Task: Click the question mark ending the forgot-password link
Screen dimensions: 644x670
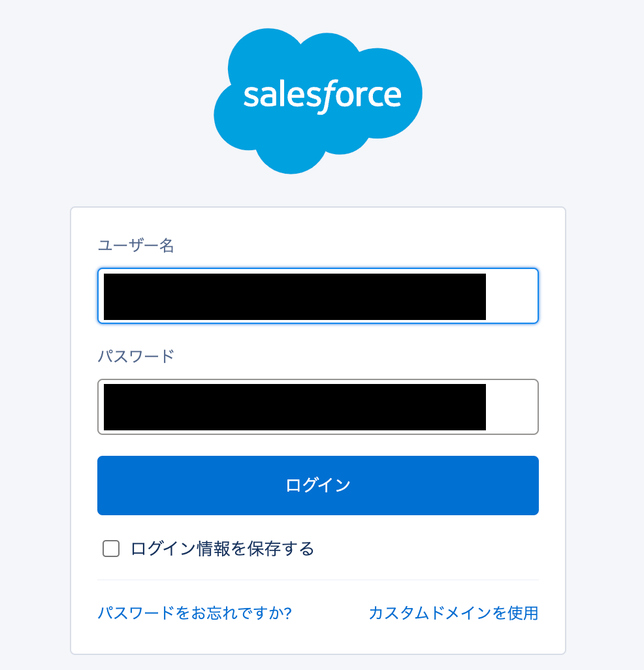Action: click(x=287, y=613)
